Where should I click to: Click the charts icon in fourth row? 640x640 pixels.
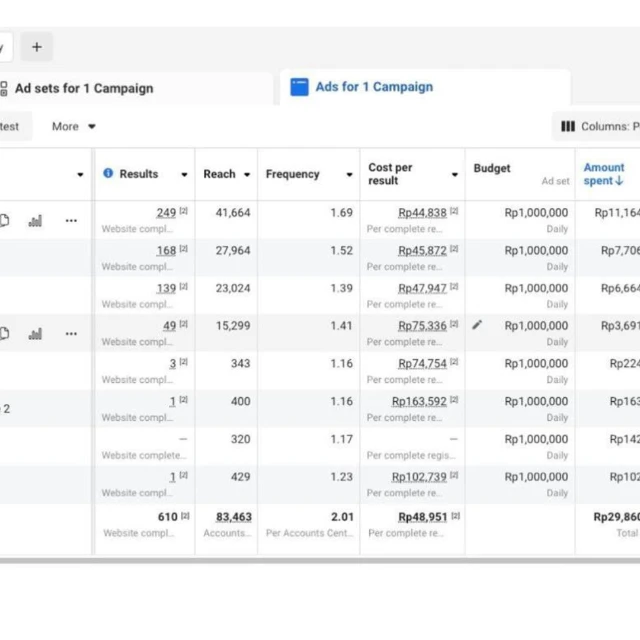[36, 334]
